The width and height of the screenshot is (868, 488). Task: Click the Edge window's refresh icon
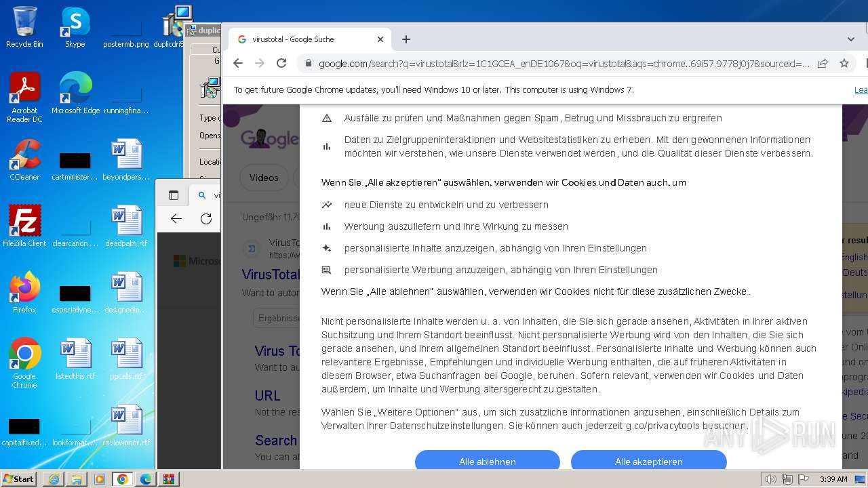(206, 218)
